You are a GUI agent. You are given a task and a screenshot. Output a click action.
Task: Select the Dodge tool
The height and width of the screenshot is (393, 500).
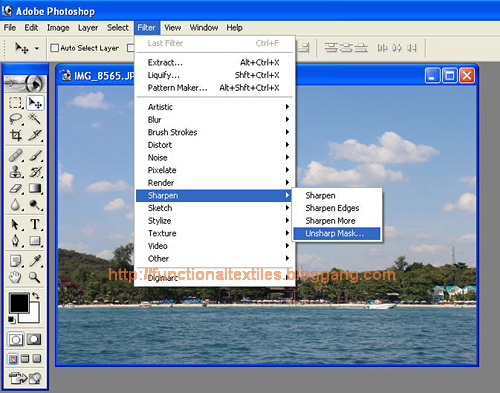pos(35,205)
